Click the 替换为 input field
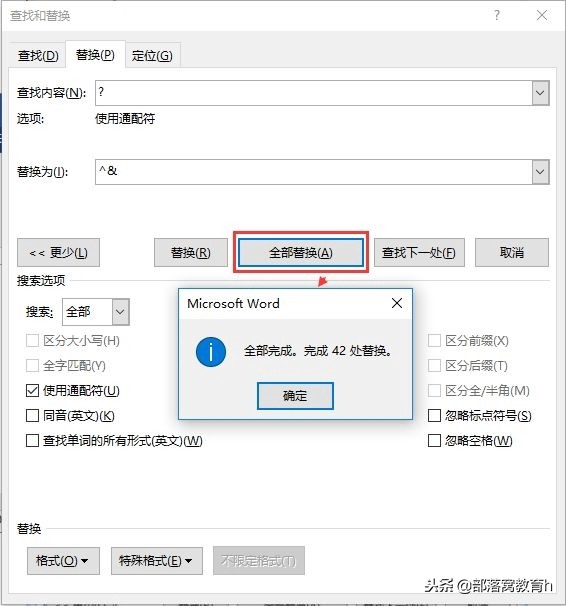 coord(313,172)
